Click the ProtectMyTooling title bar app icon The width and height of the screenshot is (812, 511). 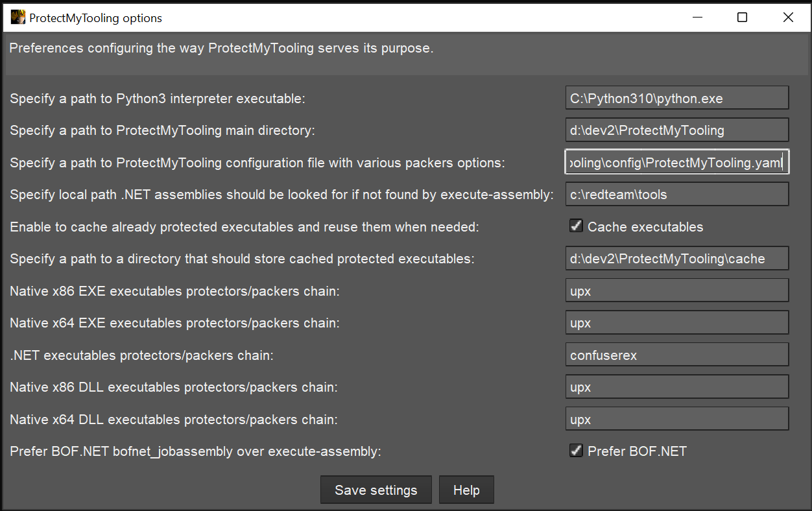[x=18, y=18]
